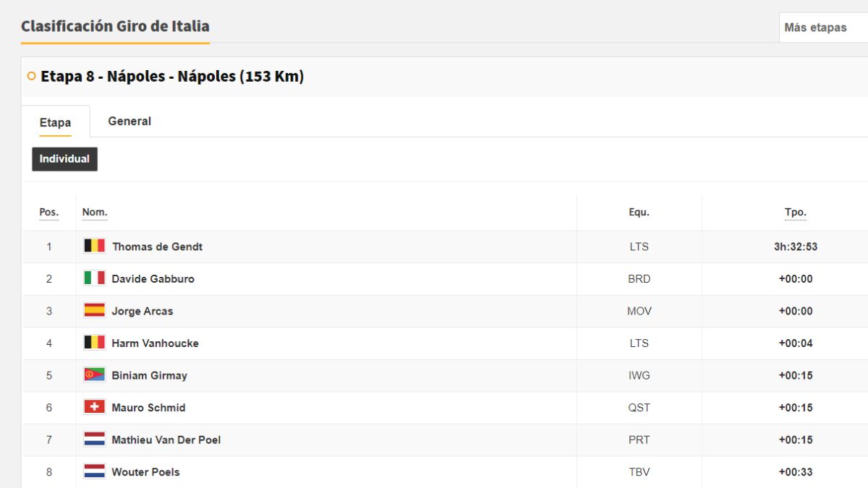Click the Individual button
Image resolution: width=868 pixels, height=488 pixels.
pyautogui.click(x=64, y=159)
